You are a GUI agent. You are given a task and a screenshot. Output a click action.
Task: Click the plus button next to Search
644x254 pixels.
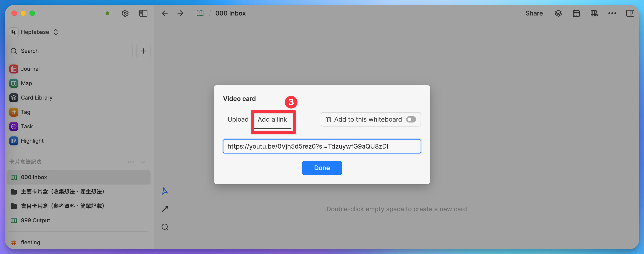pos(143,51)
